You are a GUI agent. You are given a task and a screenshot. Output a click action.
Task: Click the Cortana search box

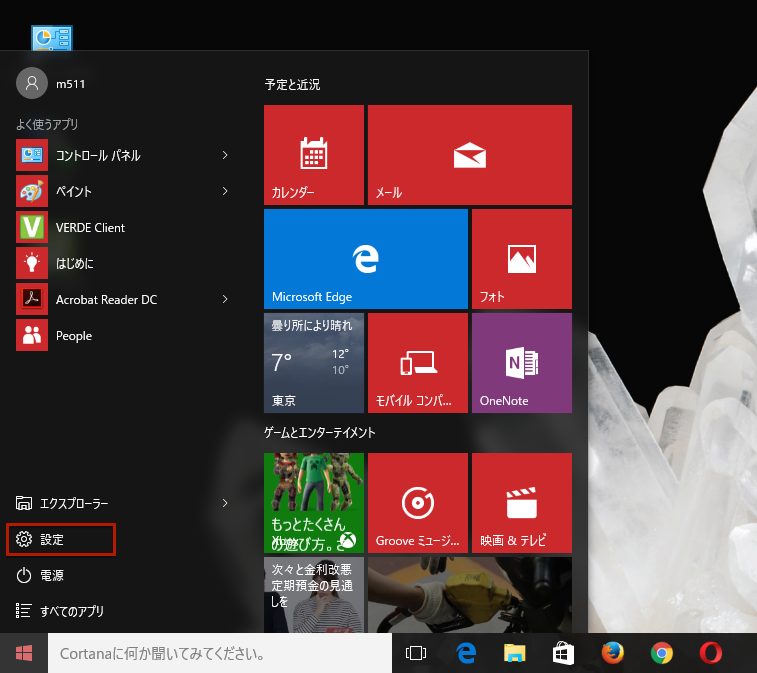pos(220,654)
